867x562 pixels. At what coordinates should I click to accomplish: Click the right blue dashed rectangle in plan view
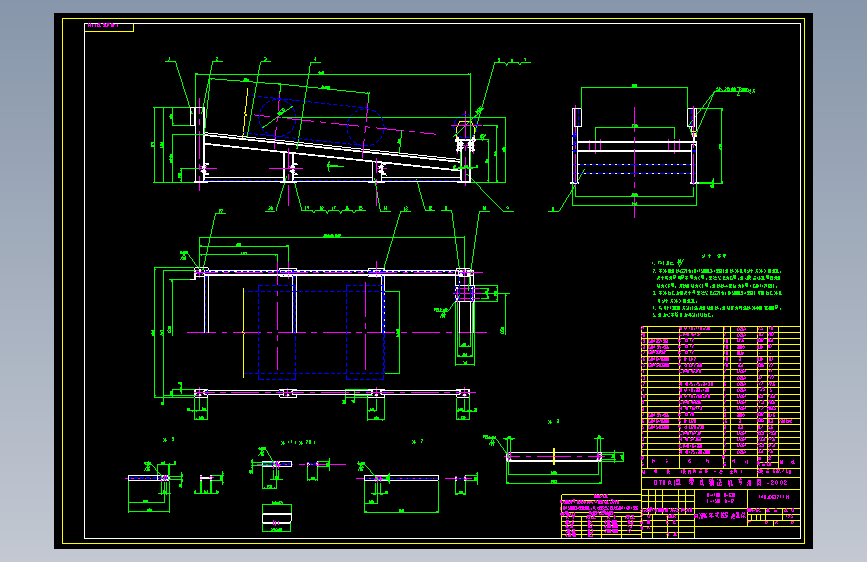(365, 332)
